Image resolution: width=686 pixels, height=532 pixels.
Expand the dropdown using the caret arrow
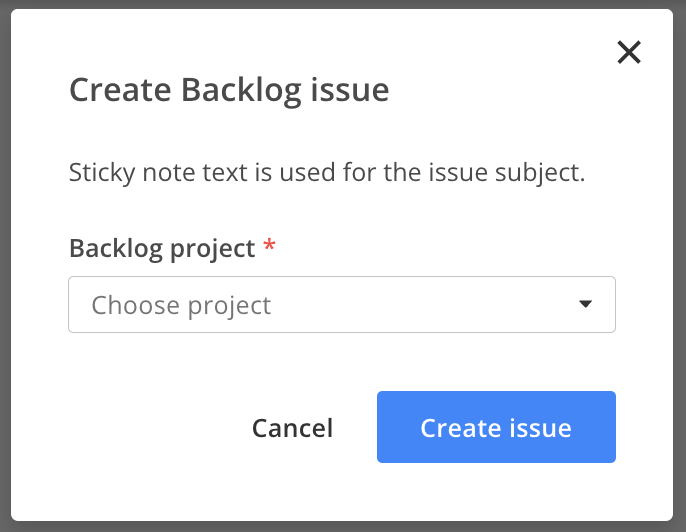click(585, 304)
